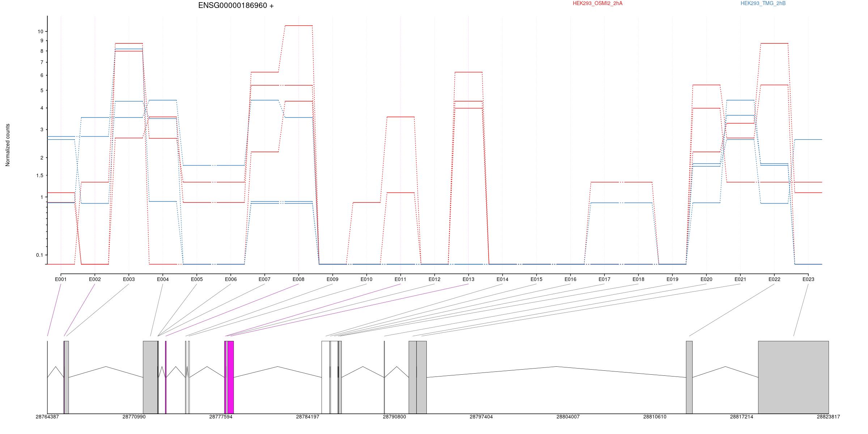Viewport: 868px width, 434px height.
Task: Click the Normalized counts axis label
Action: 8,145
